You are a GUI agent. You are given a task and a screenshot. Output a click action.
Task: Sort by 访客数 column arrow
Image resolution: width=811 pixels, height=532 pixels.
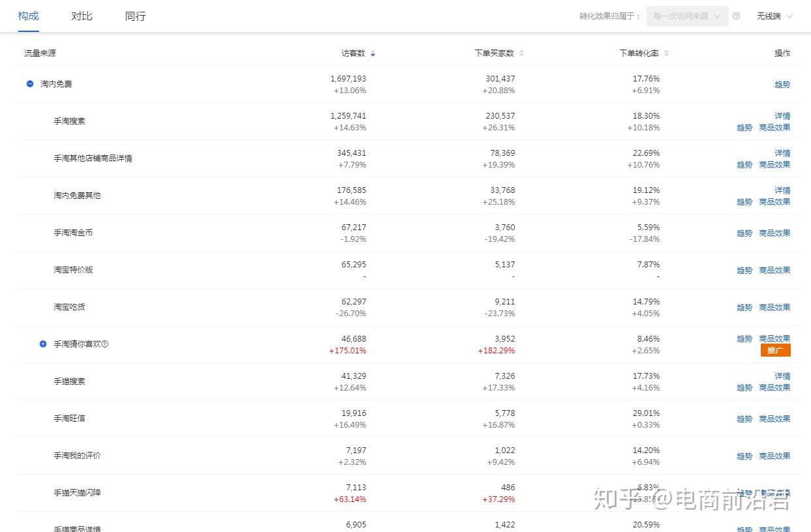click(x=373, y=53)
